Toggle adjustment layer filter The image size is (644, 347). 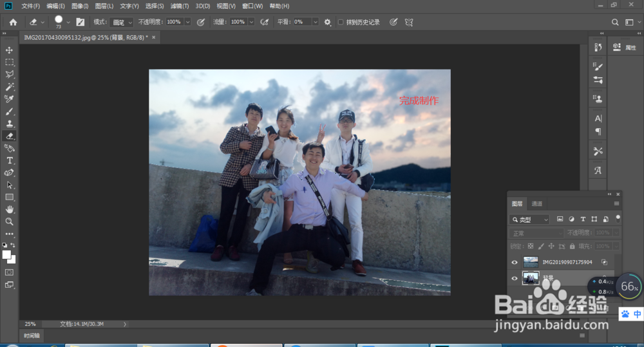[571, 220]
